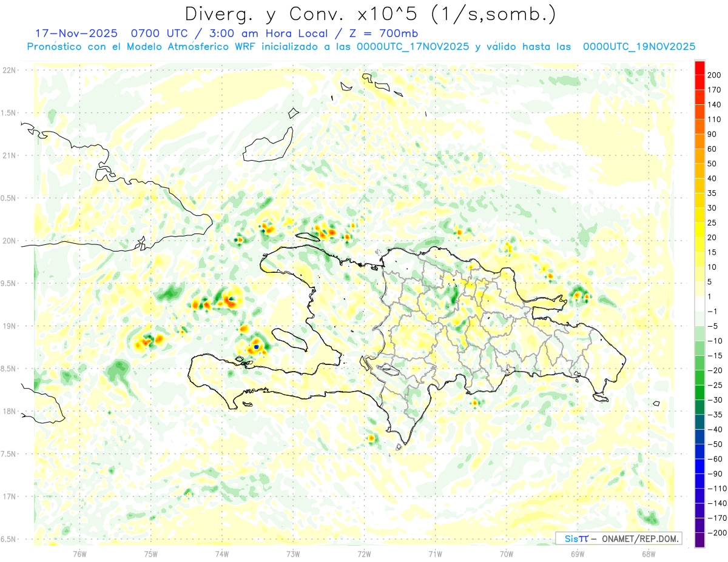Click the '-60' color scale value
The image size is (728, 562).
(715, 459)
